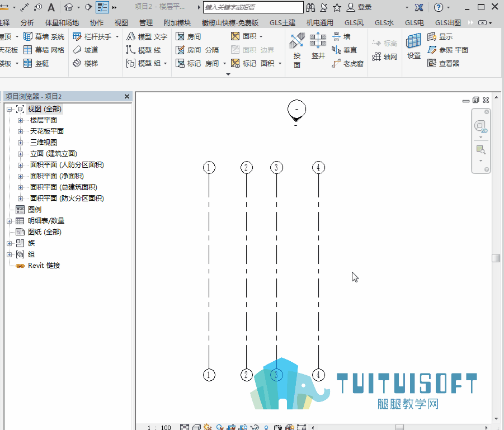Toggle detail level icon next to scale
504x430 pixels.
point(185,427)
